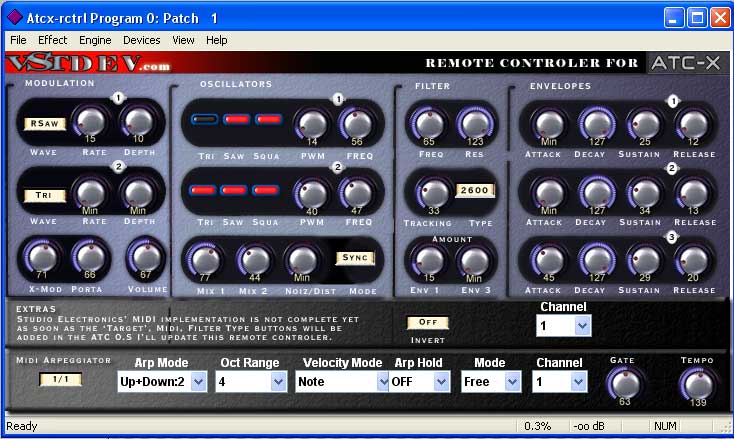Open the Devices menu
This screenshot has height=439, width=734.
(x=141, y=40)
